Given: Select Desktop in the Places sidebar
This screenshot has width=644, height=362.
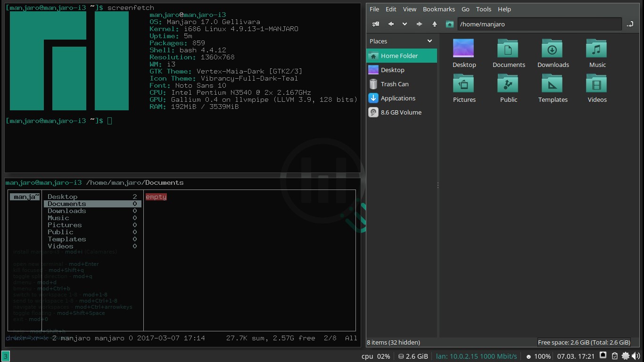Looking at the screenshot, I should point(402,70).
